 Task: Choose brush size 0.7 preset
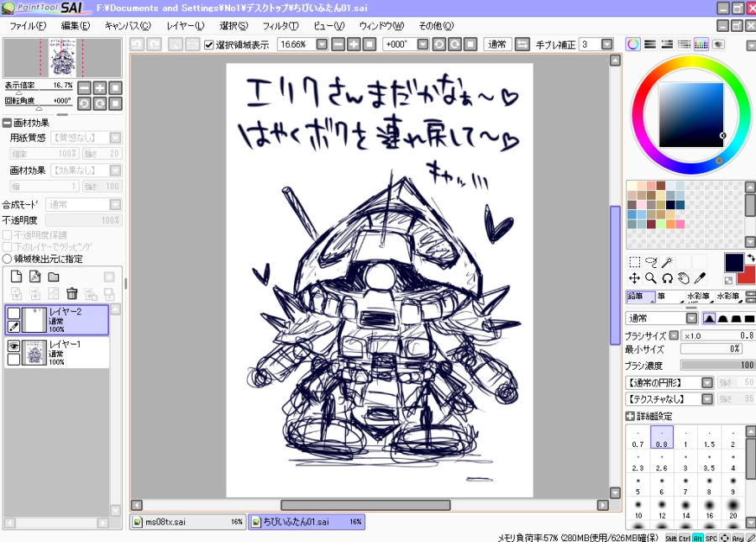pos(638,439)
